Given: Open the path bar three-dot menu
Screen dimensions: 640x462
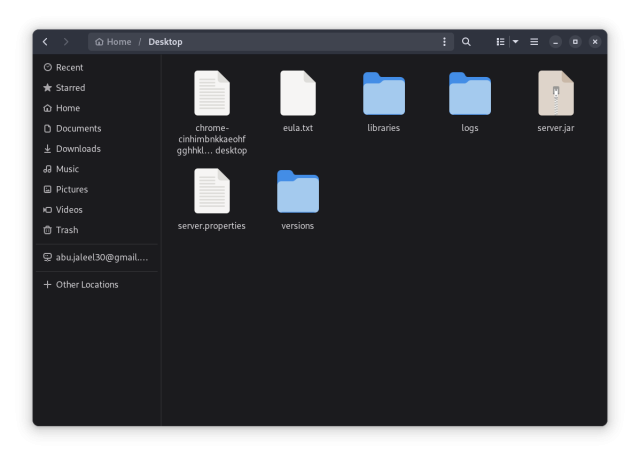Looking at the screenshot, I should (444, 42).
